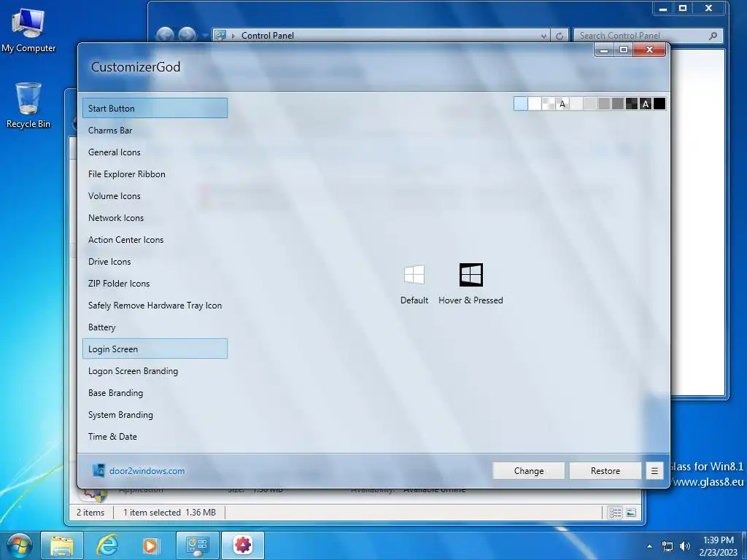747x560 pixels.
Task: Pick the solid black background swatch
Action: pyautogui.click(x=659, y=104)
